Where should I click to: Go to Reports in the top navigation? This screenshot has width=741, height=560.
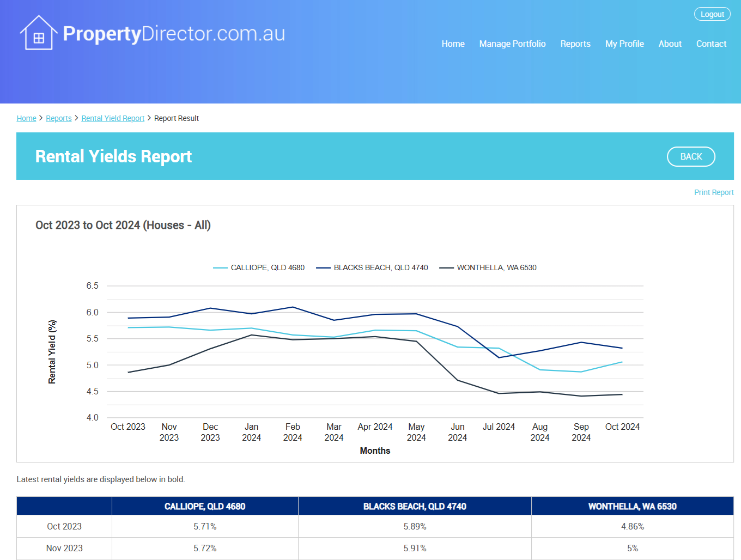pos(575,44)
